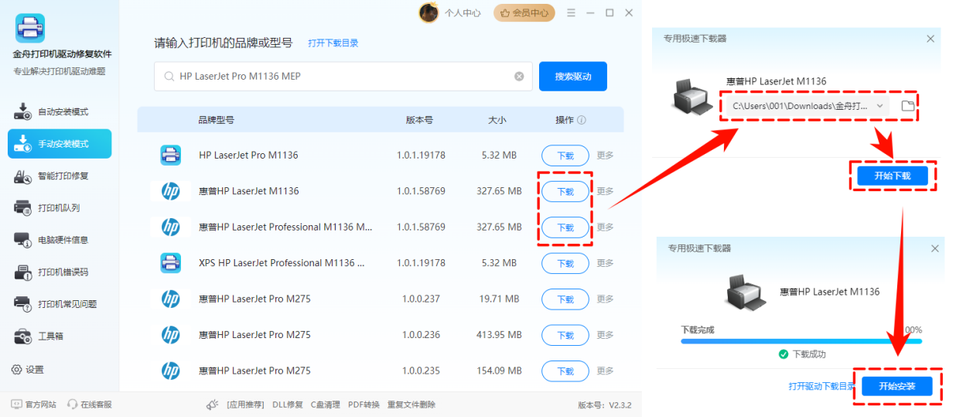Click the 品牌型号 column header
980x417 pixels.
[217, 120]
